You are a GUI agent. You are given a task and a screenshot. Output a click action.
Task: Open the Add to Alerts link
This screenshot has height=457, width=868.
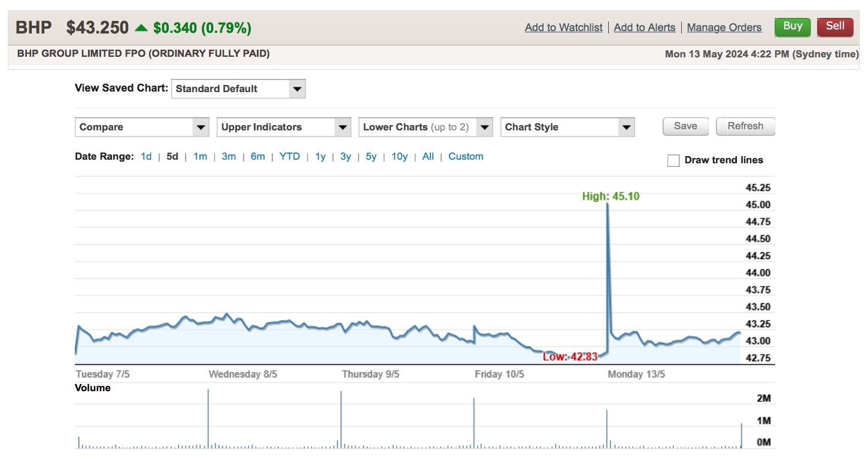pyautogui.click(x=644, y=28)
